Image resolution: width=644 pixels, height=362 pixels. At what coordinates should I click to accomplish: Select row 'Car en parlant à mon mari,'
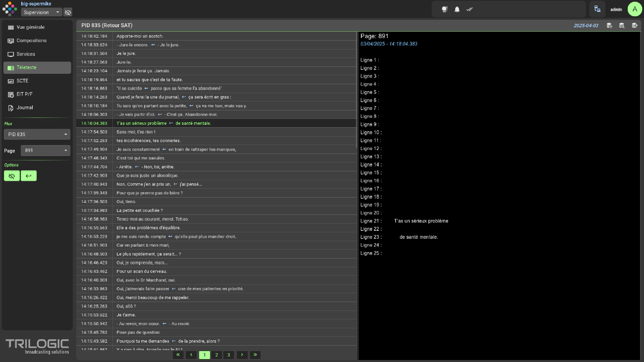pos(216,245)
